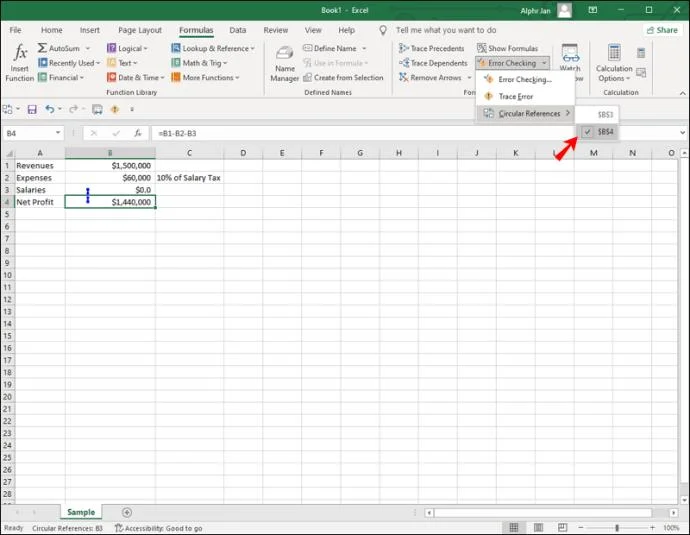Click Insert Function button in formula bar
The image size is (690, 535).
click(138, 133)
